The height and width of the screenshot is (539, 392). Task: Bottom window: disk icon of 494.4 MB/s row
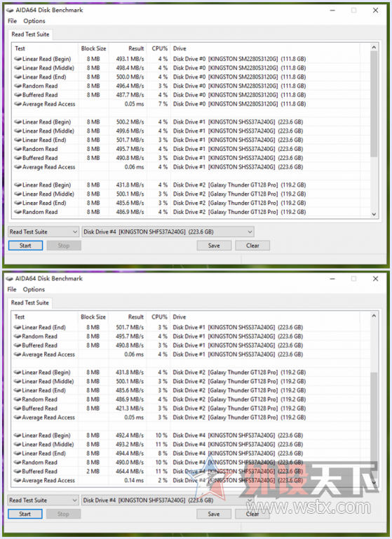pos(18,453)
